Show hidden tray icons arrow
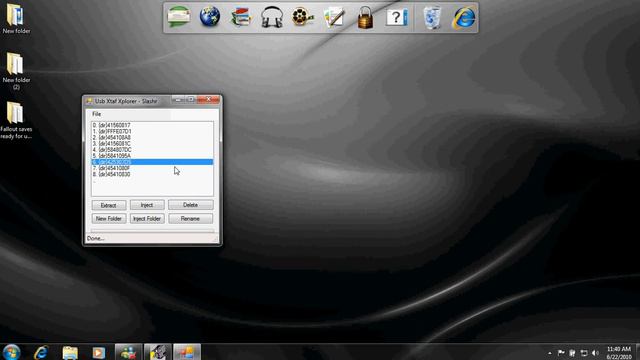Screen dimensions: 640x360 click(x=549, y=353)
